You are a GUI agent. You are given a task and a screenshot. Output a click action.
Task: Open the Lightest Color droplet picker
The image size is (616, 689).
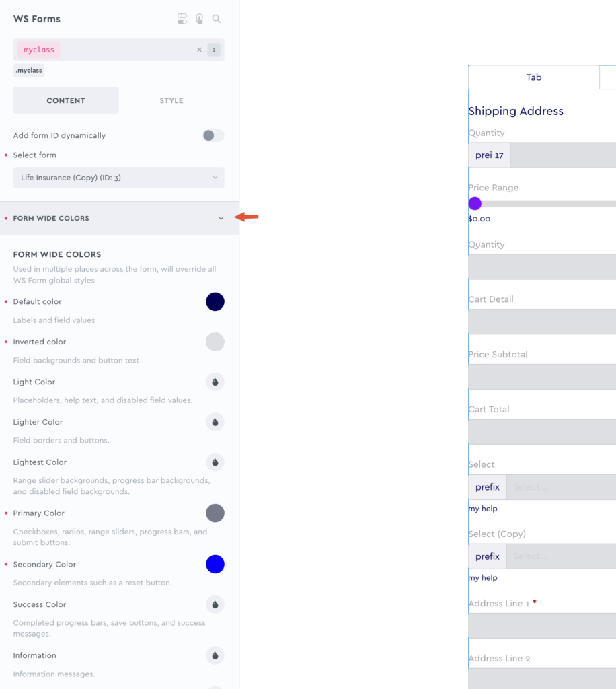215,462
